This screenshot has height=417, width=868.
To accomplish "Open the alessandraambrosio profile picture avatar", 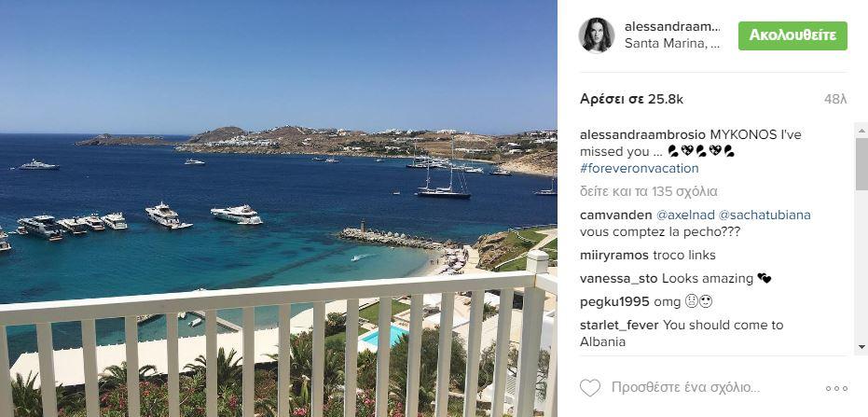I will (x=596, y=35).
